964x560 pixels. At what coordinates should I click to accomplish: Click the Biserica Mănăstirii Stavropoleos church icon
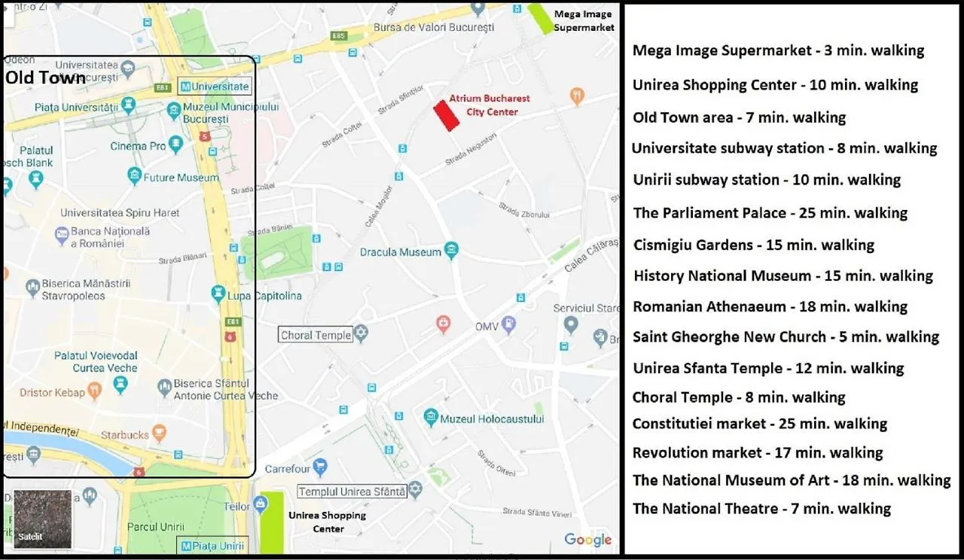(32, 288)
